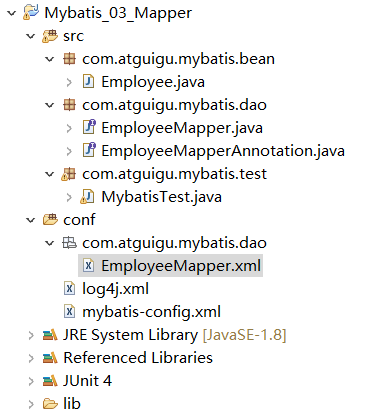Select the Mybatis_03_Mapper project name
Viewport: 371px width, 417px height.
pos(118,13)
